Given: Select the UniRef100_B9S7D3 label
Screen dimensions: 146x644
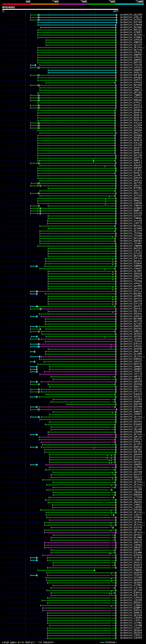Looking at the screenshot, I should tap(131, 63).
